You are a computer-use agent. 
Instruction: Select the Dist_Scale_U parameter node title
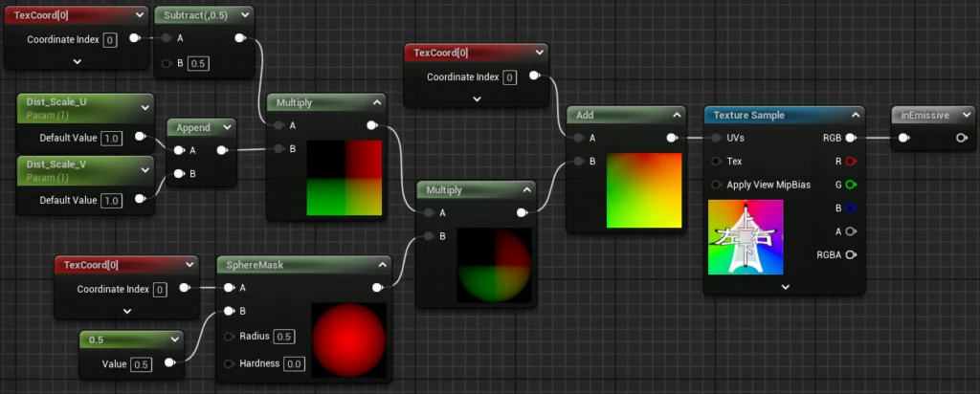(x=59, y=101)
